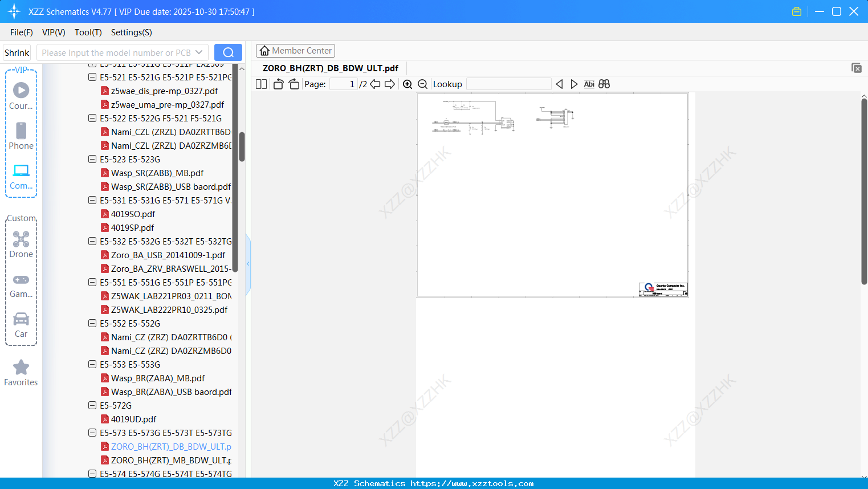Rotate the page clockwise

(x=294, y=84)
